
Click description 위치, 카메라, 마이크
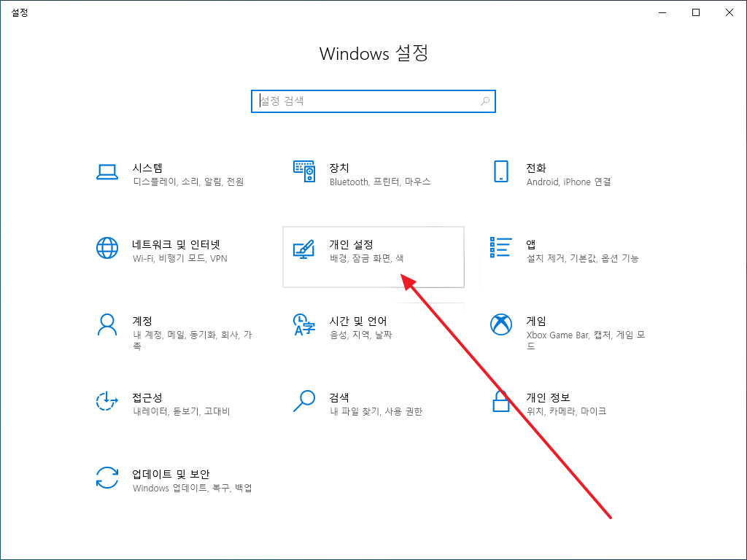pos(566,411)
